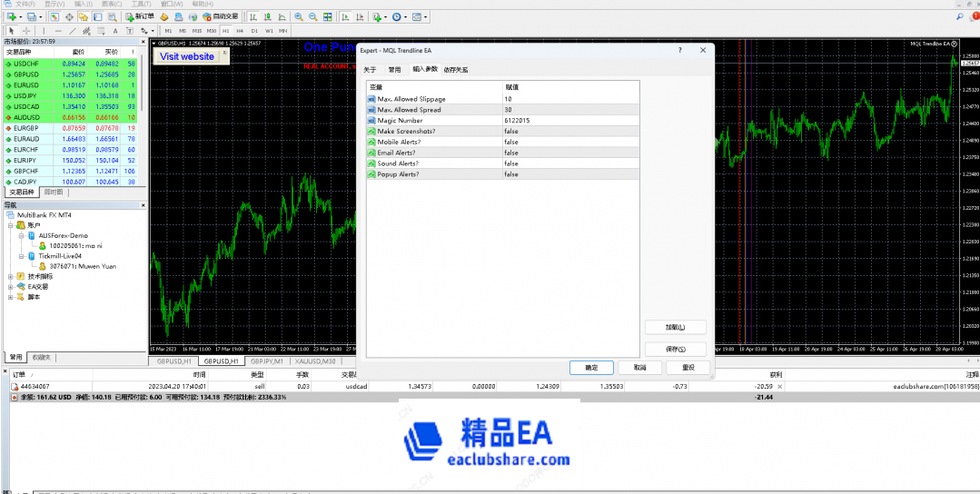
Task: Toggle the Sound Alerts? false value
Action: point(570,163)
